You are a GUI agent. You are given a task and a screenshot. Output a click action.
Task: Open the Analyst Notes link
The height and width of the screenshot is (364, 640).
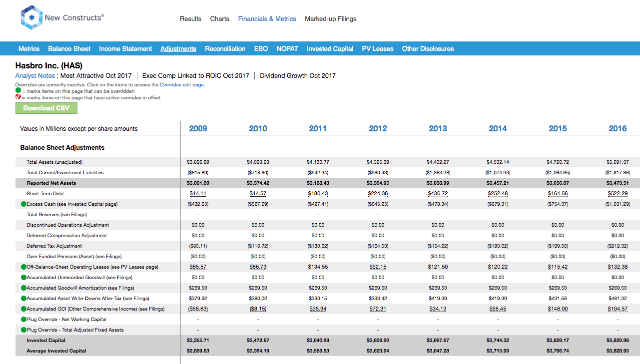35,76
